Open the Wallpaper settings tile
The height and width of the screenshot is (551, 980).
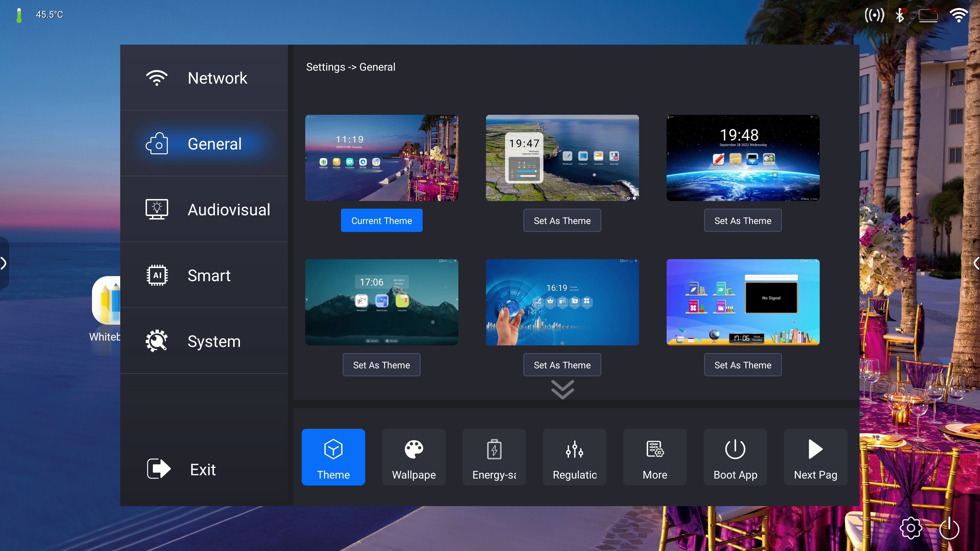tap(413, 457)
